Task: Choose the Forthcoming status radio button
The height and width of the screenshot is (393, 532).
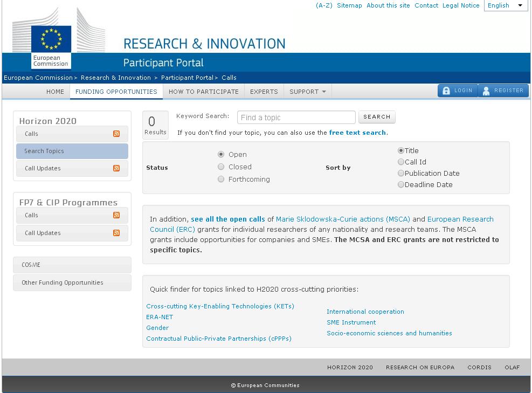Action: tap(221, 179)
